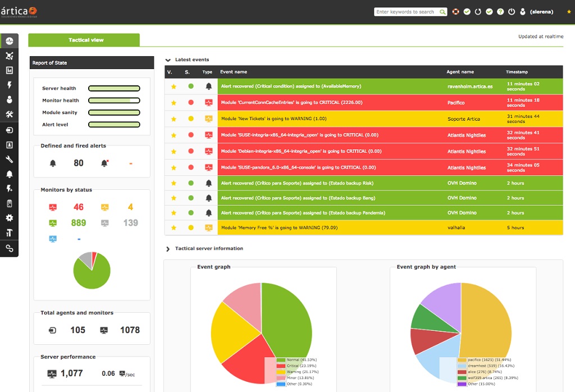Click the Type column header
The height and width of the screenshot is (392, 575).
(207, 72)
